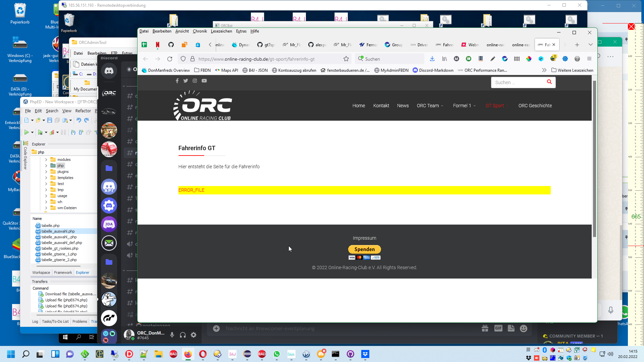Expand the modules folder in Explorer
The width and height of the screenshot is (644, 362).
[x=46, y=160]
